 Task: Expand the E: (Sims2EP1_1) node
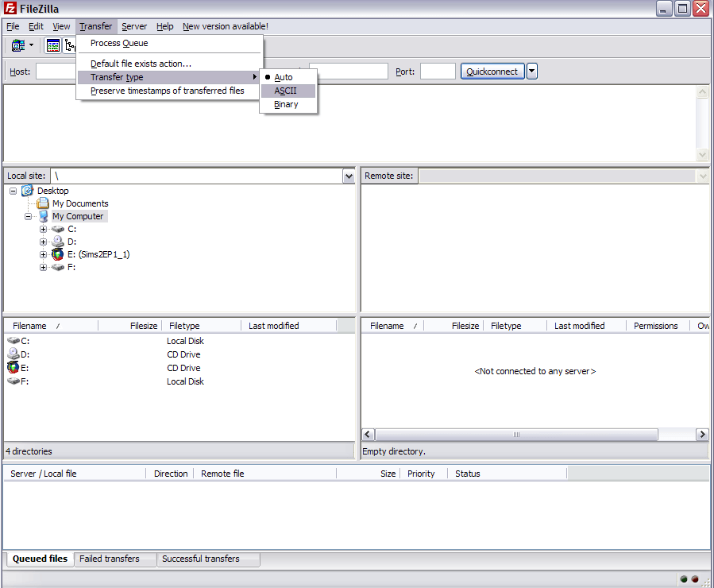click(43, 254)
